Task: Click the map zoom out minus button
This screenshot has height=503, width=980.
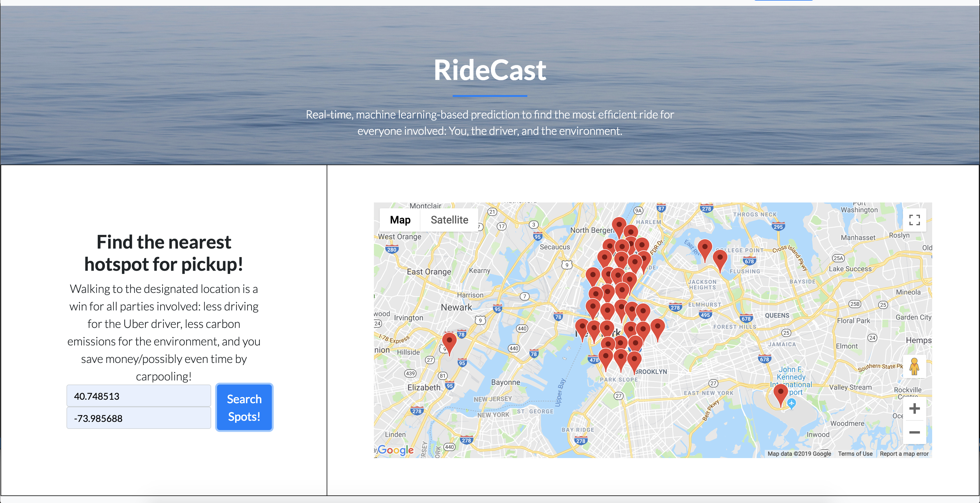Action: click(914, 432)
